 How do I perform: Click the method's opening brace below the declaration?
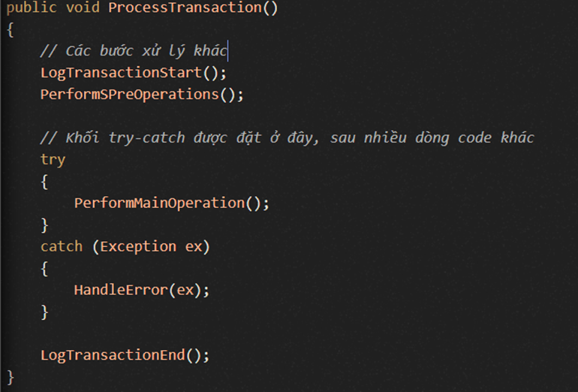pyautogui.click(x=11, y=29)
